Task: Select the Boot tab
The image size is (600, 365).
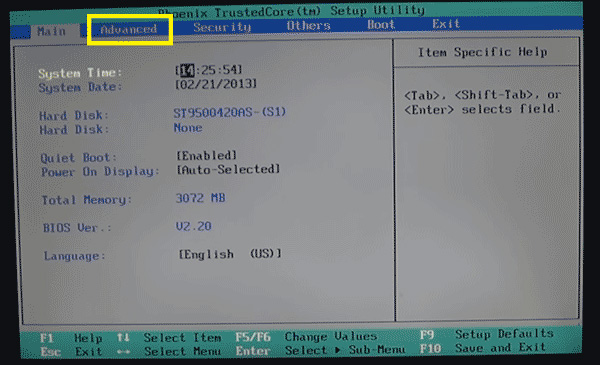Action: click(x=381, y=24)
